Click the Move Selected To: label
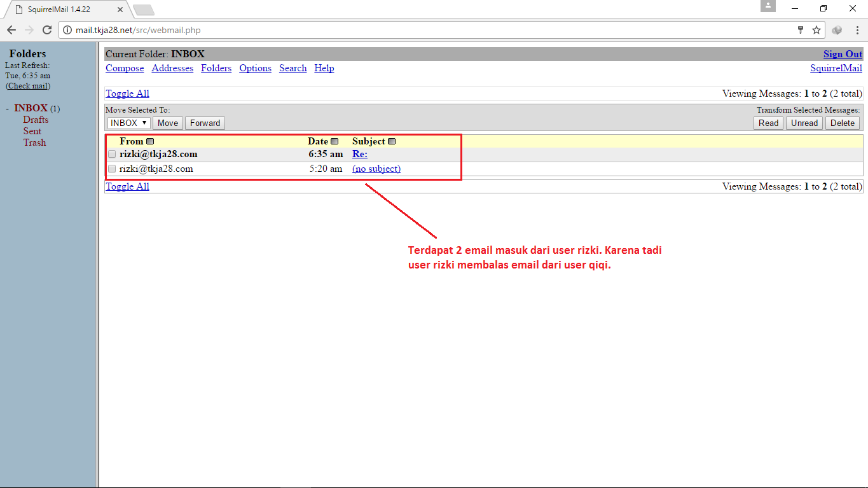 point(138,110)
